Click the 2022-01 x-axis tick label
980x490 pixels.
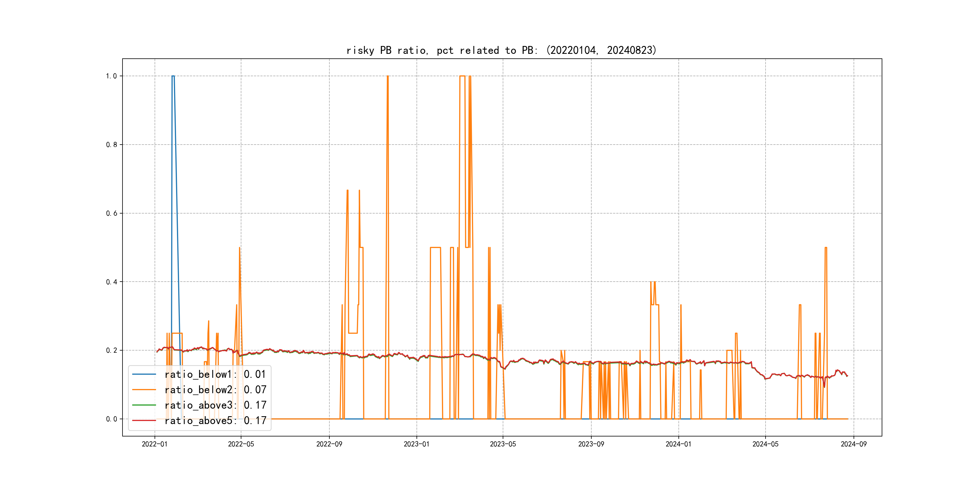tap(155, 444)
